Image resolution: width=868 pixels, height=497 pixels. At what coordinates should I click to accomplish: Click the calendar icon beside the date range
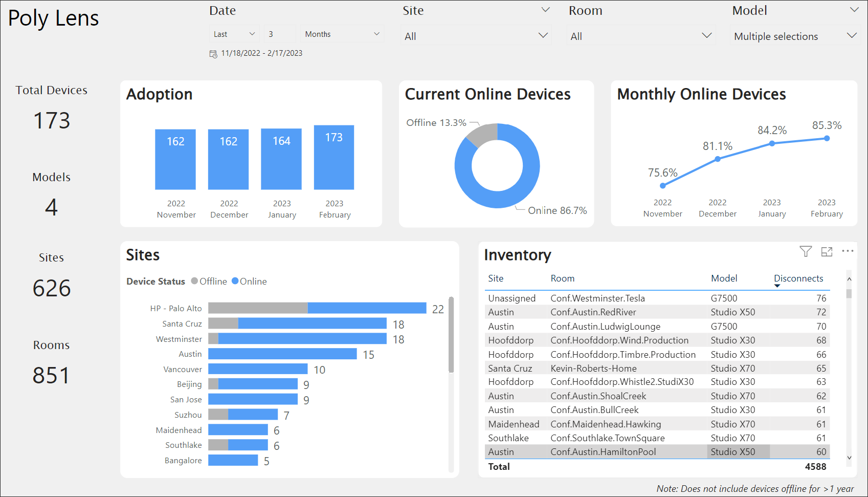coord(213,53)
